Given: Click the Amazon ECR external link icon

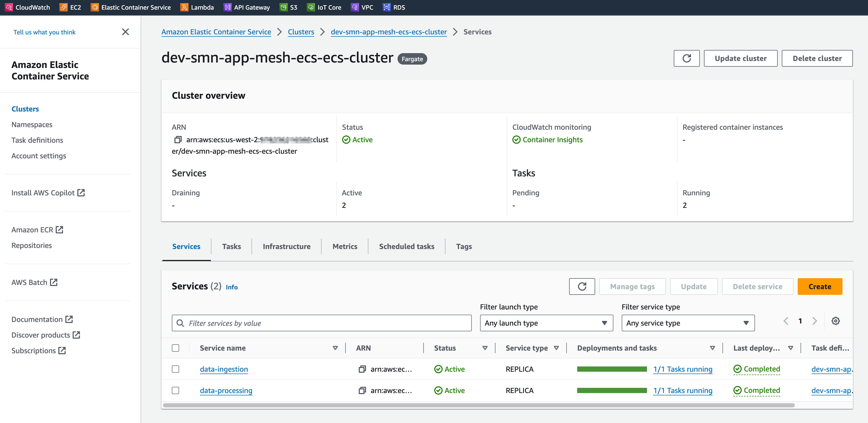Looking at the screenshot, I should pyautogui.click(x=60, y=230).
